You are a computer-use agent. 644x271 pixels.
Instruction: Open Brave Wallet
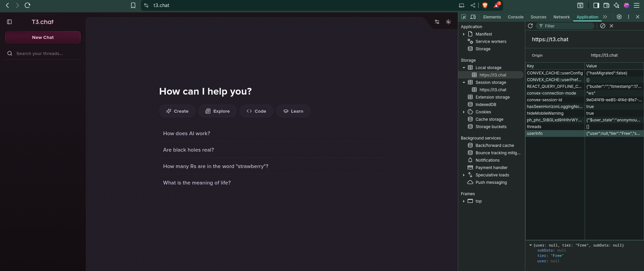pos(606,5)
